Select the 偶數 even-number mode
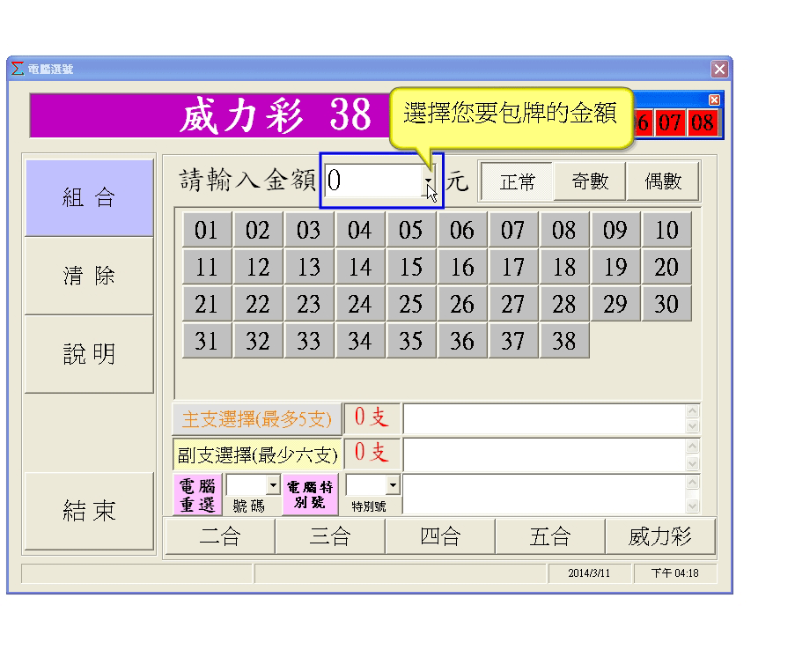This screenshot has height=672, width=795. pos(663,181)
